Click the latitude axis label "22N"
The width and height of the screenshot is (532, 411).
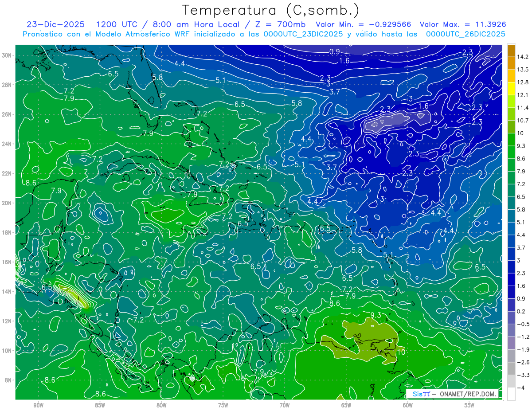pyautogui.click(x=8, y=173)
